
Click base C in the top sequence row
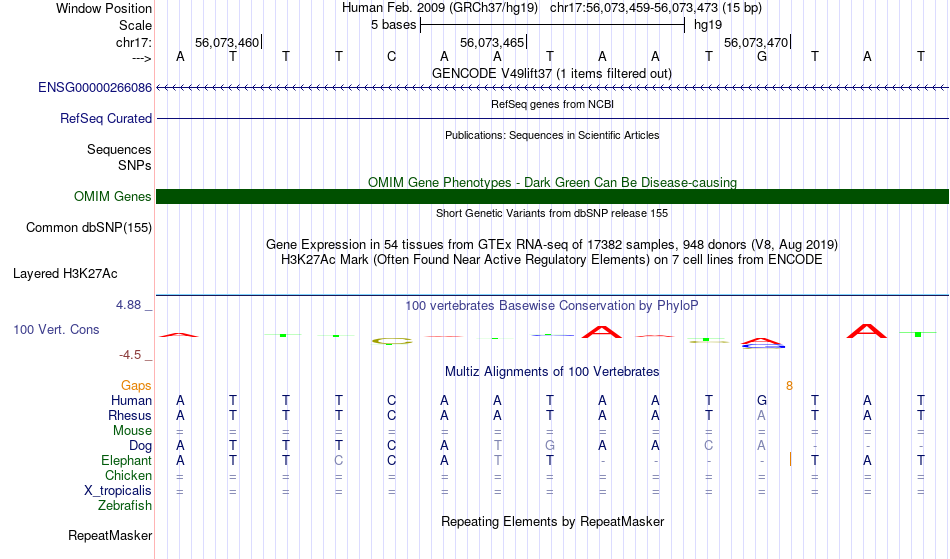coord(391,56)
